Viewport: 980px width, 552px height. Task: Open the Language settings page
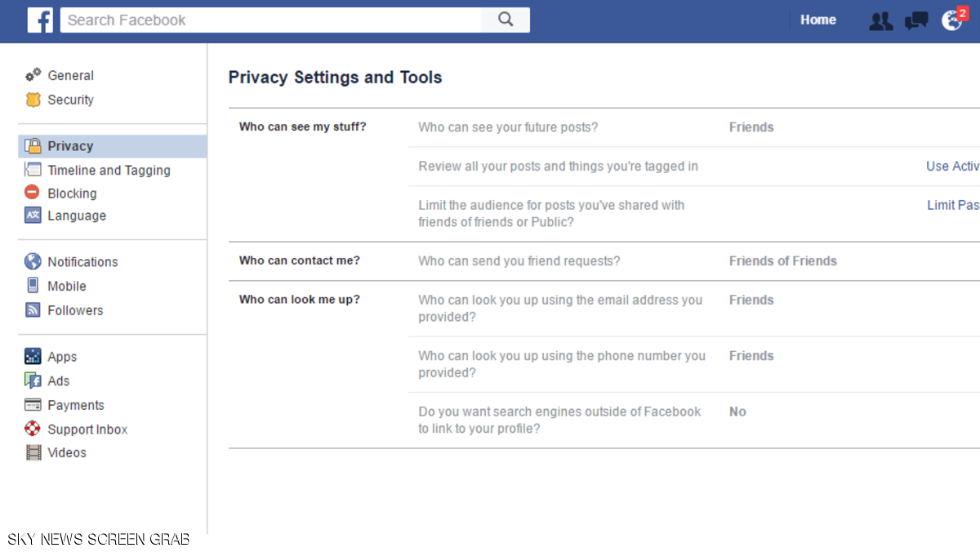click(x=77, y=216)
